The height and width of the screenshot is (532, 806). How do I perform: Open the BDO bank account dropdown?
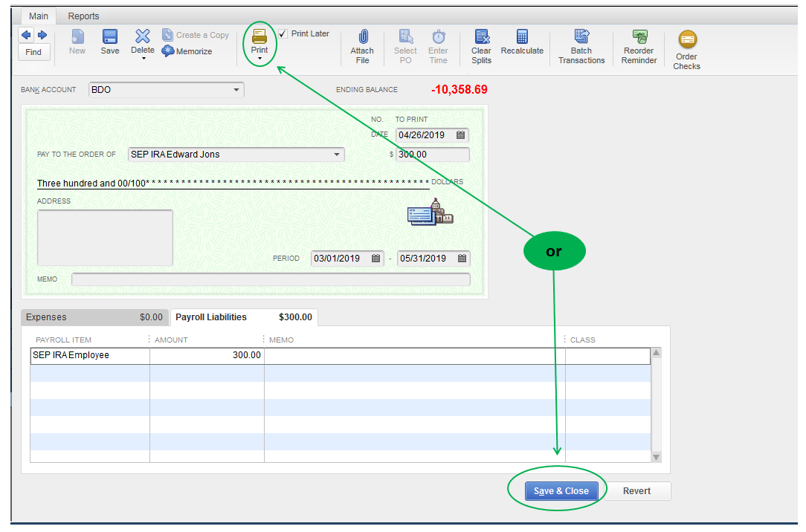coord(236,89)
